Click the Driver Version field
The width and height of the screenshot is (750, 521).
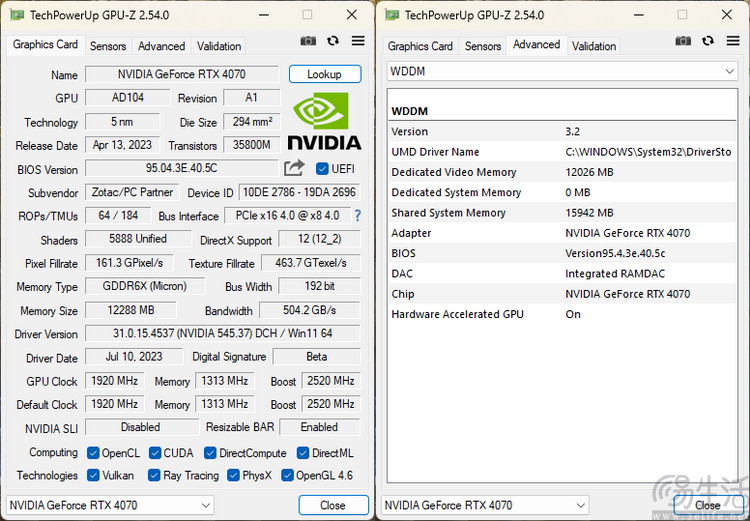pos(222,333)
